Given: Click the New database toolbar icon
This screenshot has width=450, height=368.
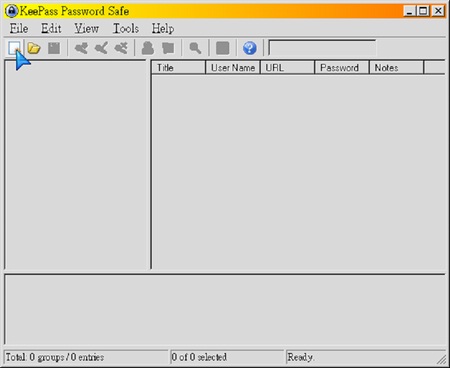Looking at the screenshot, I should tap(14, 48).
